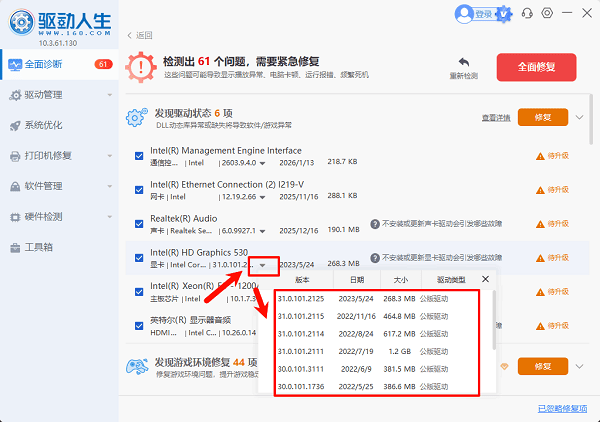Click the 重新检测 rescan arrow icon
600x422 pixels.
(463, 62)
